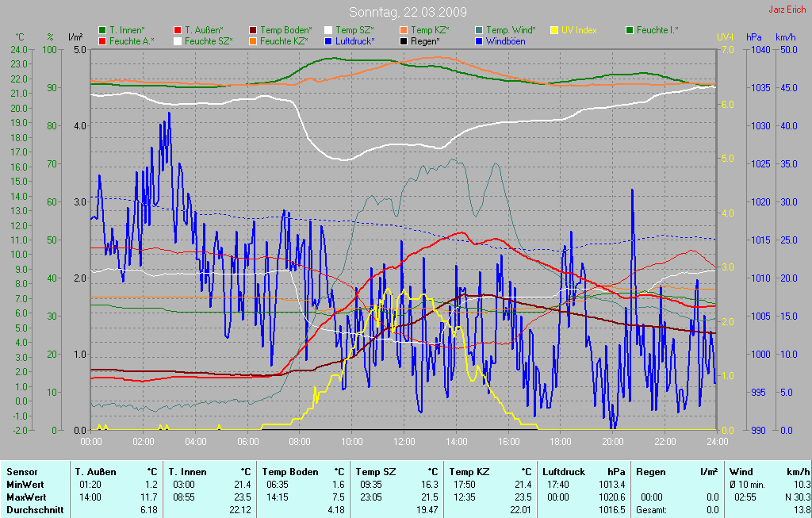Click the yellow UV Index legend swatch
This screenshot has height=518, width=812.
pyautogui.click(x=554, y=31)
